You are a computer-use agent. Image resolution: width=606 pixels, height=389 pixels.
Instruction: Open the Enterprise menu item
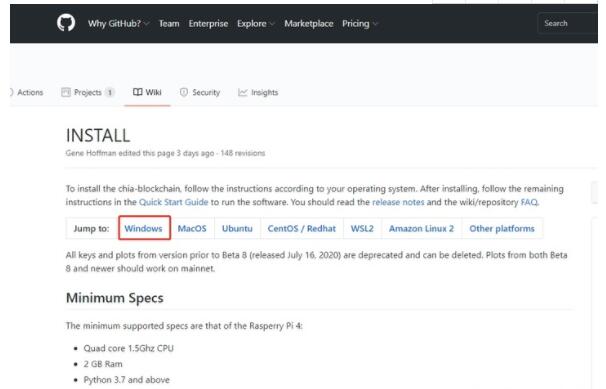point(208,24)
